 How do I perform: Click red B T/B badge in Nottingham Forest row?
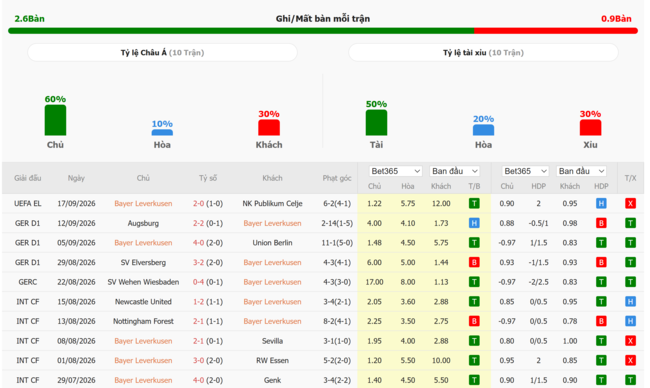point(474,321)
